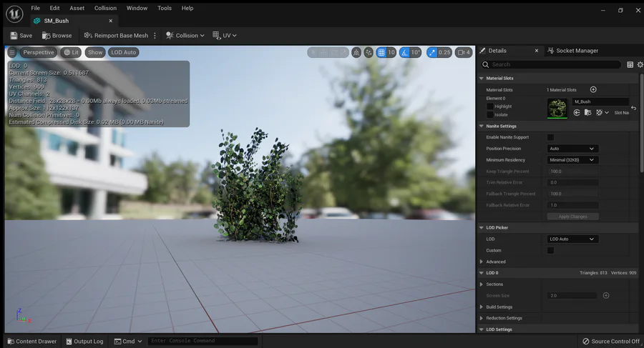The height and width of the screenshot is (348, 644).
Task: Collapse the LOD Settings section
Action: pyautogui.click(x=482, y=329)
